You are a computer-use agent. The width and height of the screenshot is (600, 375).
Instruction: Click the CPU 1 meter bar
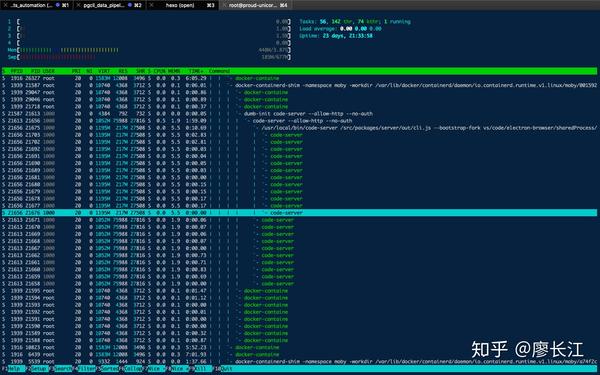(x=149, y=22)
